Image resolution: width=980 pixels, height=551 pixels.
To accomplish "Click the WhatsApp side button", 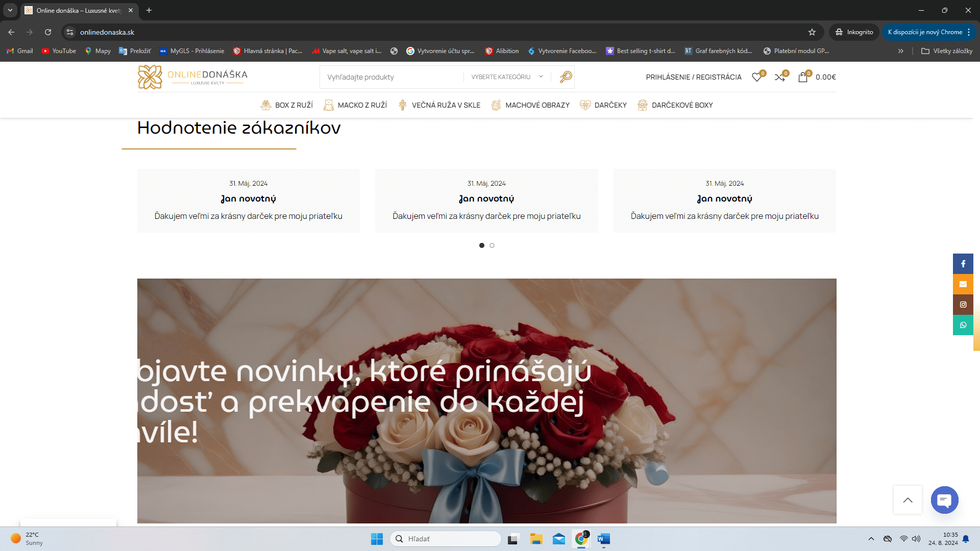I will pyautogui.click(x=963, y=325).
